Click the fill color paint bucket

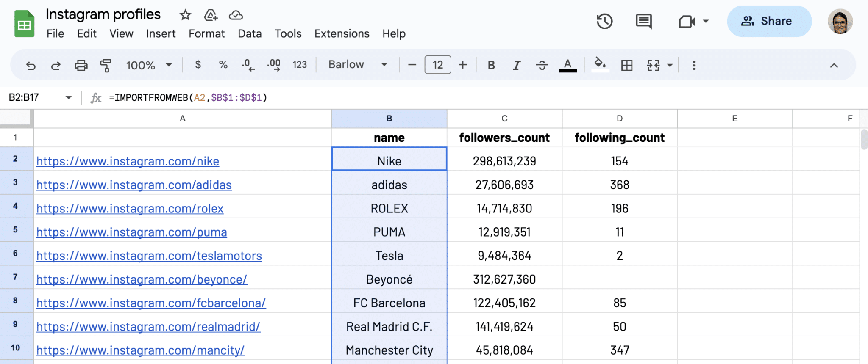[600, 64]
